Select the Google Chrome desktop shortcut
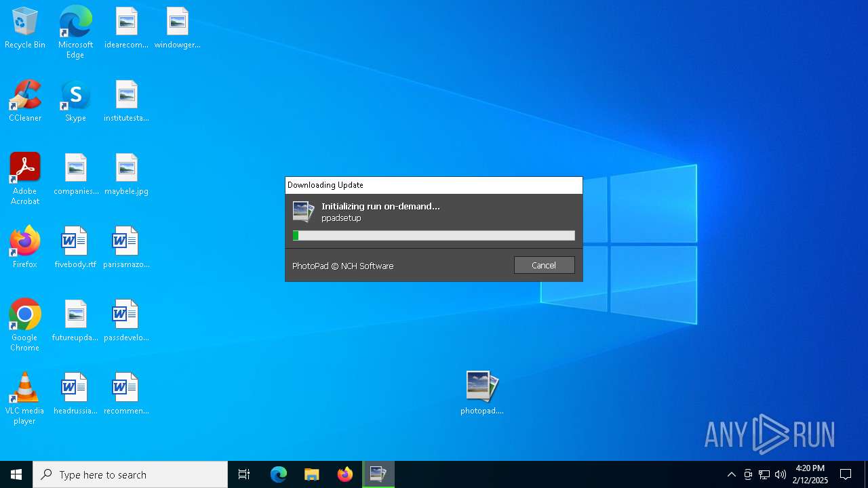The width and height of the screenshot is (868, 488). pos(25,325)
